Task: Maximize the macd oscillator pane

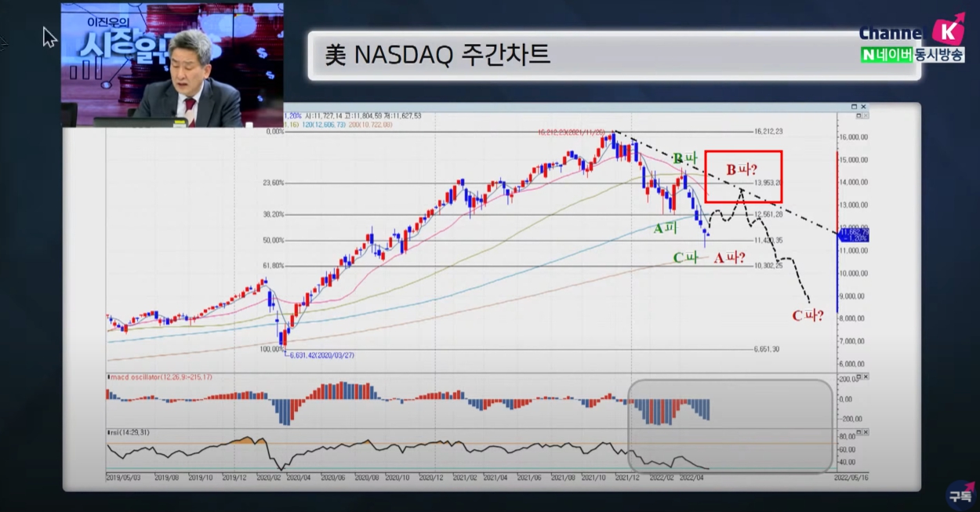Action: coord(858,377)
